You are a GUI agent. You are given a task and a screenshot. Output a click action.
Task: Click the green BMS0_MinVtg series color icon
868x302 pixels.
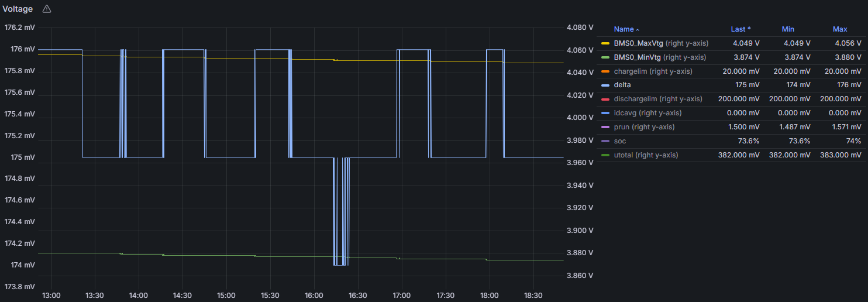[x=605, y=57]
